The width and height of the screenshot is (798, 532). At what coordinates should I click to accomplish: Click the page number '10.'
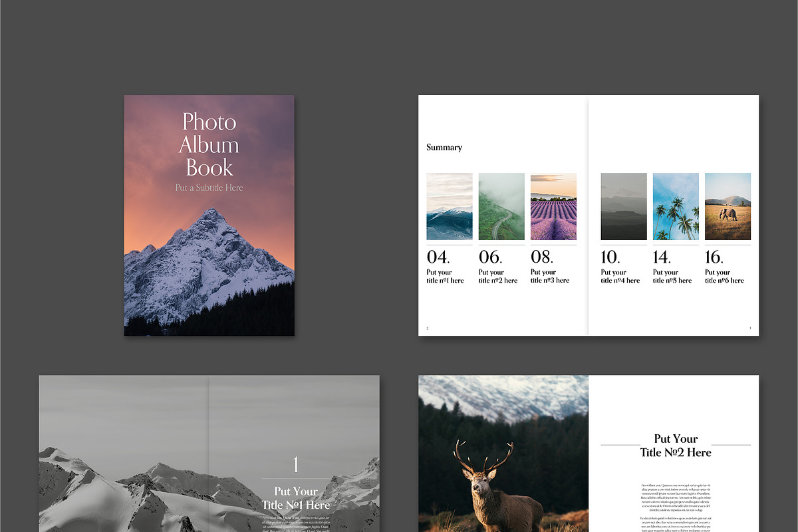pos(610,257)
